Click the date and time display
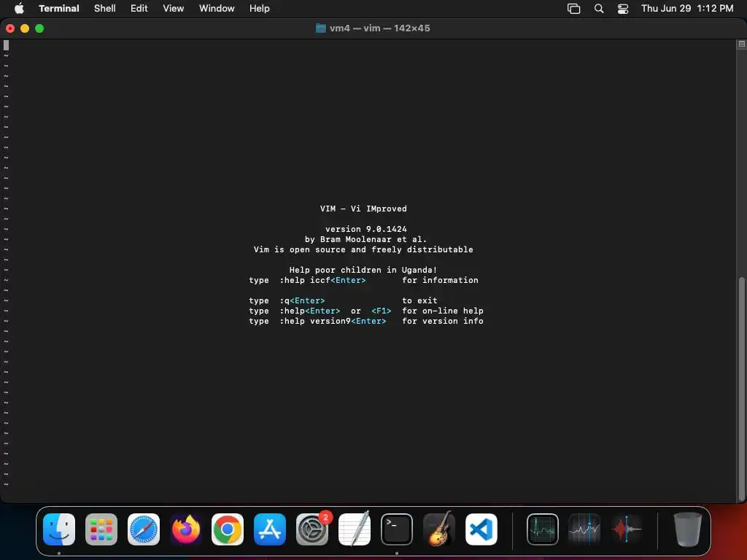 pyautogui.click(x=687, y=8)
